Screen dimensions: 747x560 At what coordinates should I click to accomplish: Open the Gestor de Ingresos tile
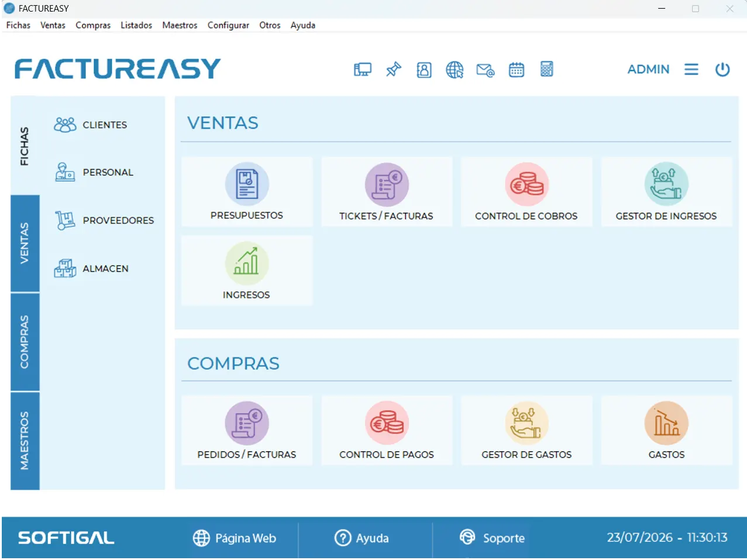(666, 191)
